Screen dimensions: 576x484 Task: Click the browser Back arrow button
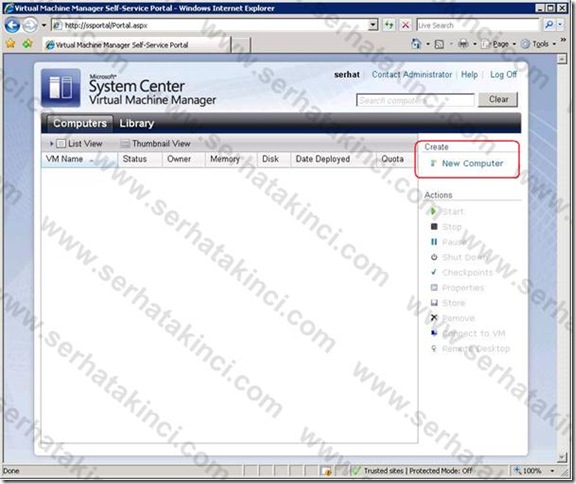pyautogui.click(x=12, y=25)
